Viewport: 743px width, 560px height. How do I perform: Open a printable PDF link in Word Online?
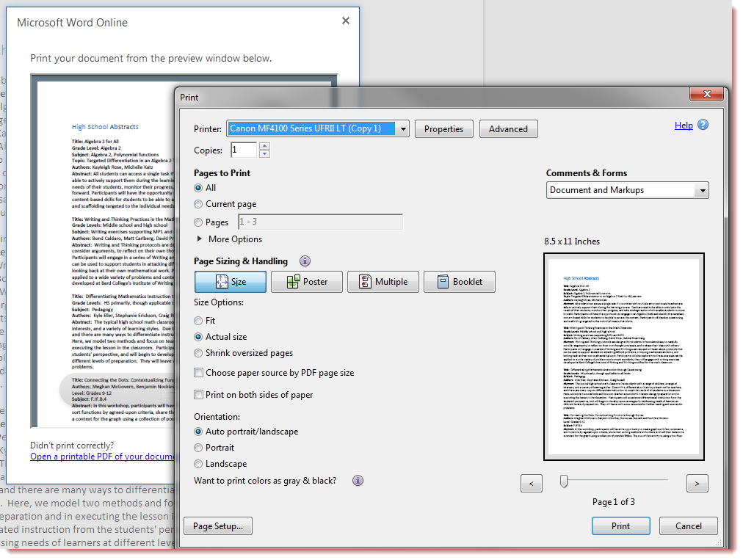tap(102, 457)
